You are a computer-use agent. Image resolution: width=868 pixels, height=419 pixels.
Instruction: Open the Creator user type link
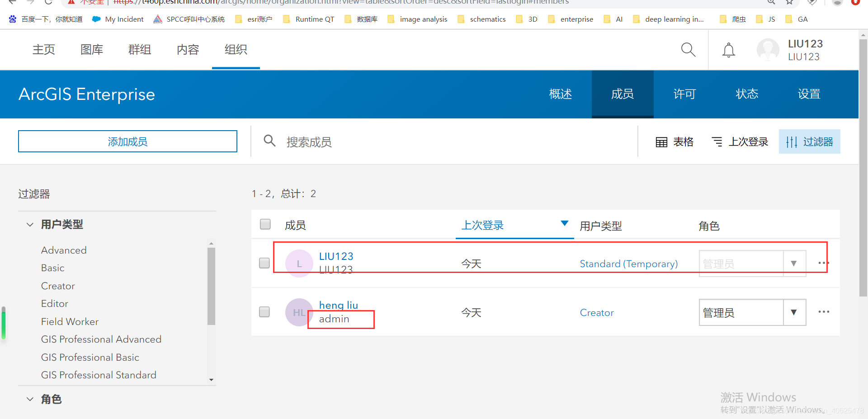(x=597, y=312)
